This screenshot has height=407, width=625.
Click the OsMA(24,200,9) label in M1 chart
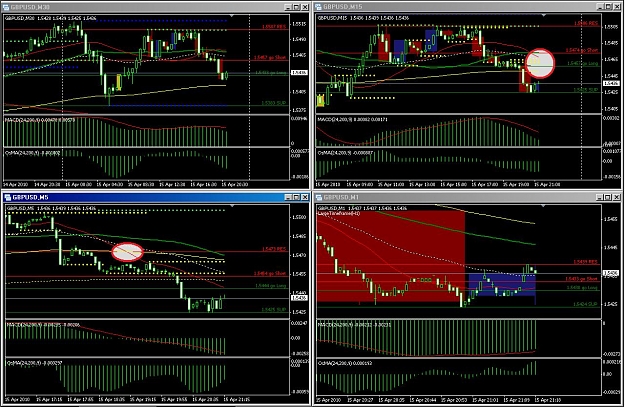click(334, 363)
